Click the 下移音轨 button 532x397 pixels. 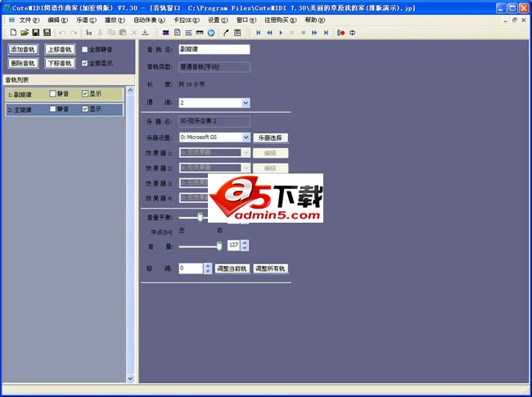(60, 63)
